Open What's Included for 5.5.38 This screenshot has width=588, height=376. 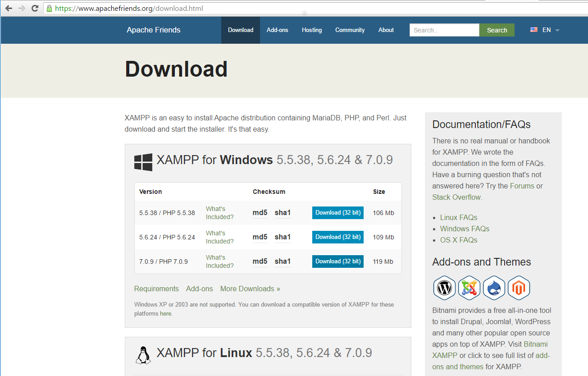[220, 213]
